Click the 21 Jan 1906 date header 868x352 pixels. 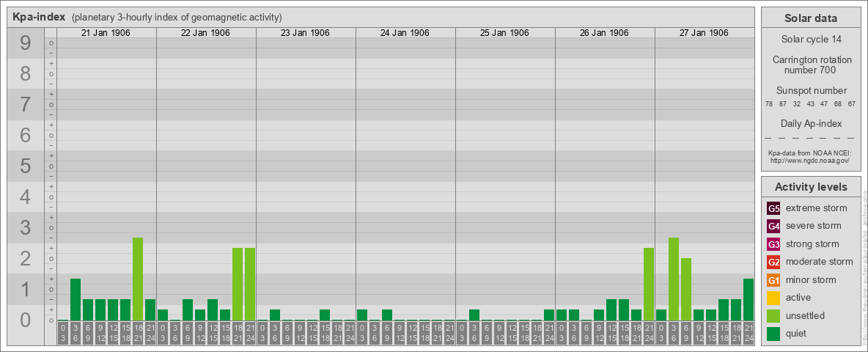106,33
